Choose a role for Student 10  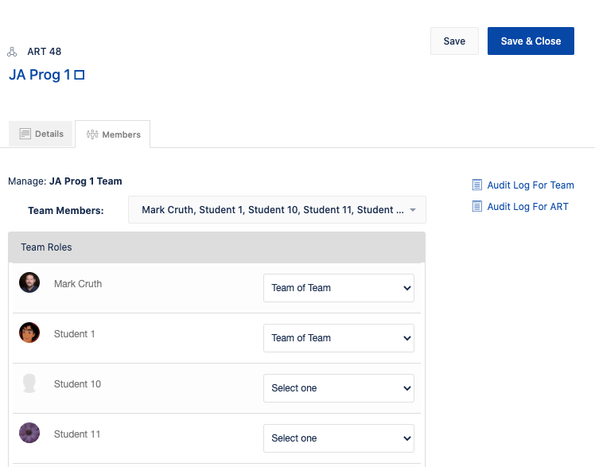click(x=338, y=388)
